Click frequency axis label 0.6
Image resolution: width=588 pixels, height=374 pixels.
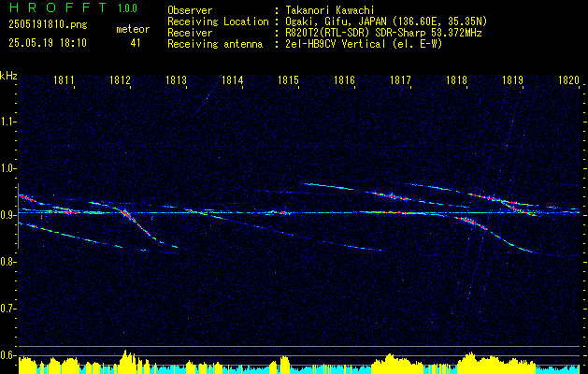(7, 355)
